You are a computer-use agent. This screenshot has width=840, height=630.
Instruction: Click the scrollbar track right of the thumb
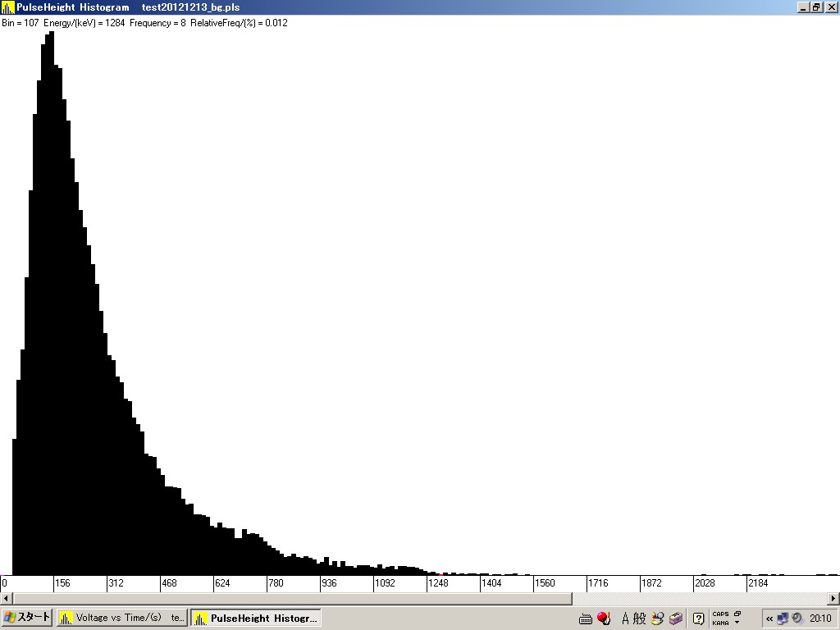(700, 598)
